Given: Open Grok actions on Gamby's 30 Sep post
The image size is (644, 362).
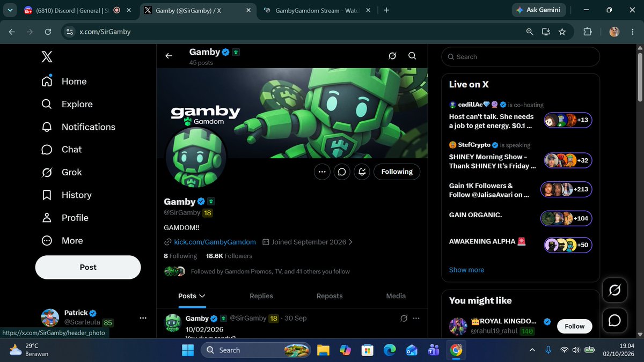Looking at the screenshot, I should click(404, 319).
